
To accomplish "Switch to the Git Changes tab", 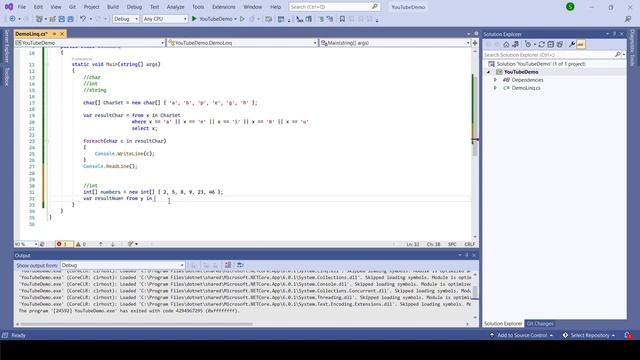I will [x=540, y=324].
